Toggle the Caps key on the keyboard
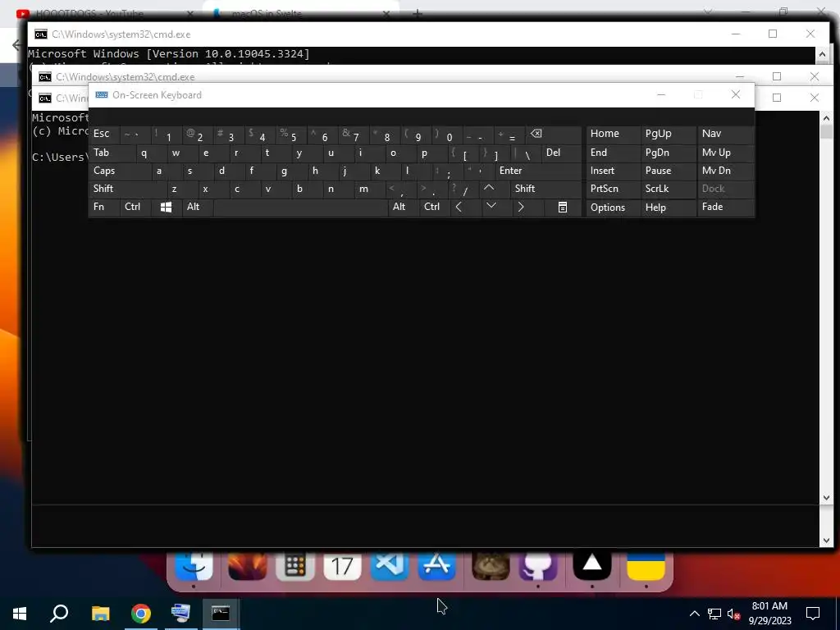This screenshot has width=840, height=630. (x=120, y=171)
